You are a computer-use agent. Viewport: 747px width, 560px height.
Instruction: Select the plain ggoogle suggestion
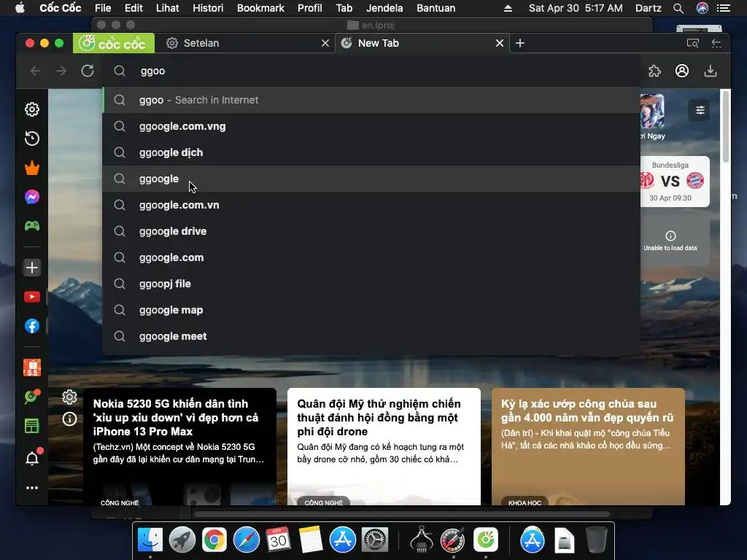click(x=371, y=179)
